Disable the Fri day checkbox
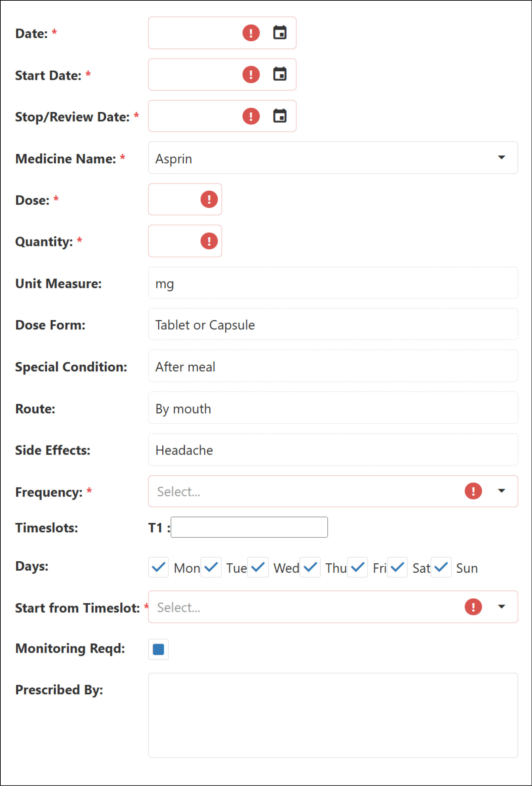Image resolution: width=532 pixels, height=786 pixels. point(358,567)
